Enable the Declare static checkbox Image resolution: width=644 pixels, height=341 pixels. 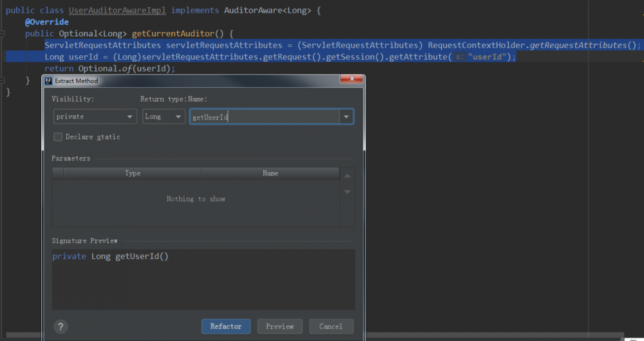click(58, 137)
